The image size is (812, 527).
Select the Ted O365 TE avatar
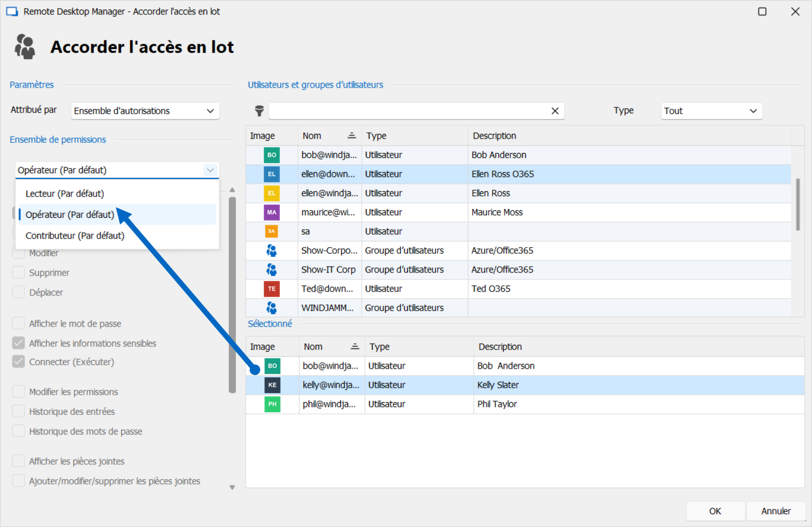pyautogui.click(x=272, y=289)
